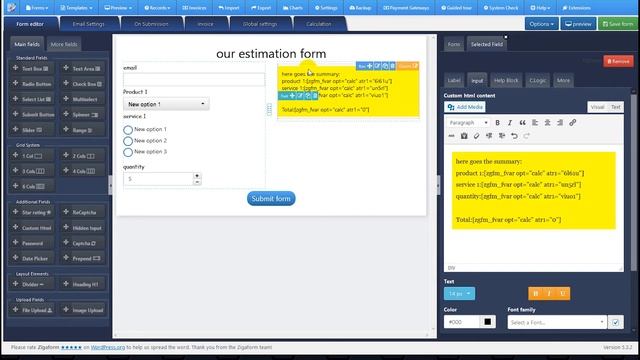Add a Divider layout element
The height and width of the screenshot is (360, 640).
[32, 284]
